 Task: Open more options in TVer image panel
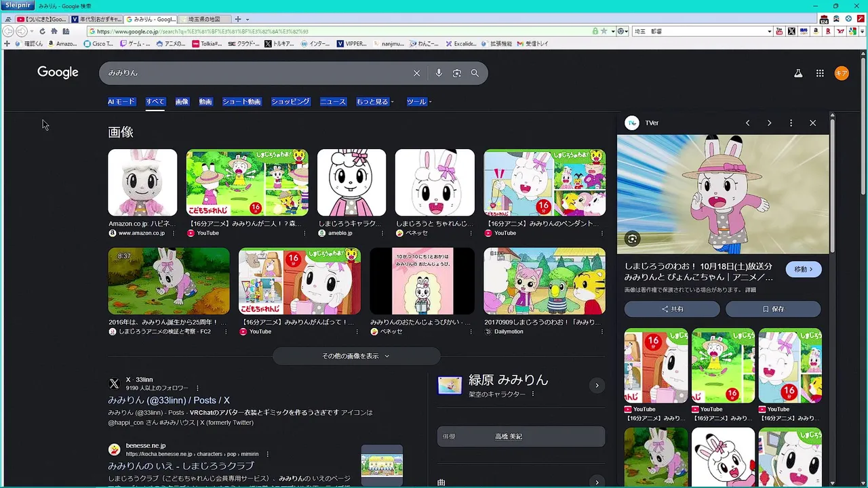[791, 123]
